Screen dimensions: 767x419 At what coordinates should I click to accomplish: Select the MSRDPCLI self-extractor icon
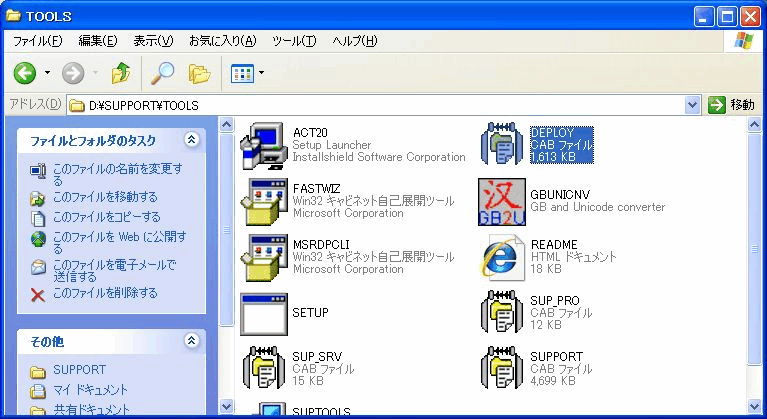tap(264, 258)
